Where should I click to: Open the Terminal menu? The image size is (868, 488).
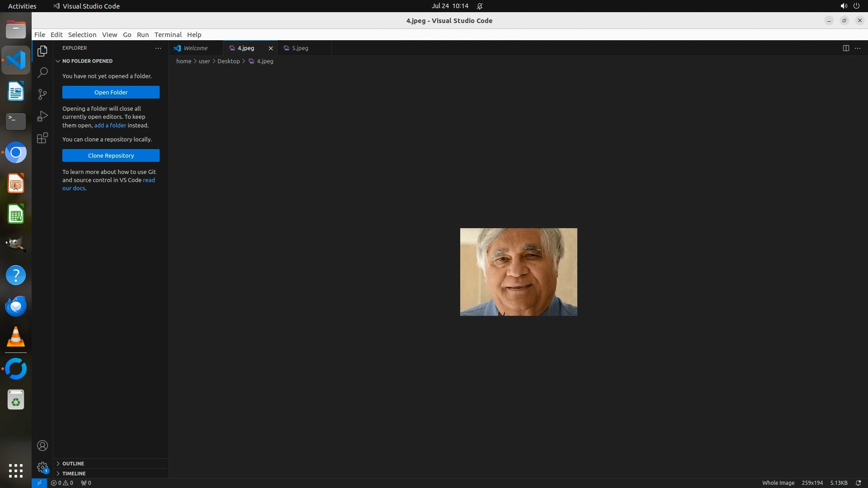pos(168,35)
